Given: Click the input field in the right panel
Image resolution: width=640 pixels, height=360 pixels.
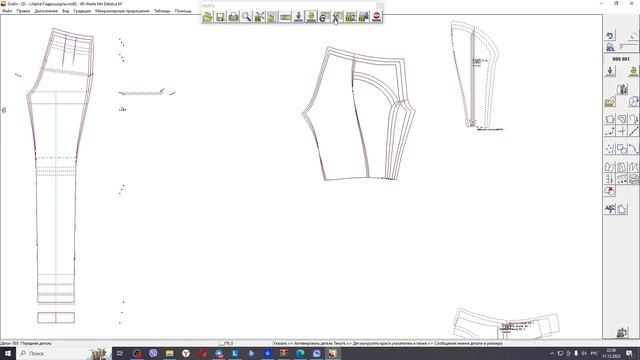Looking at the screenshot, I should click(x=629, y=47).
